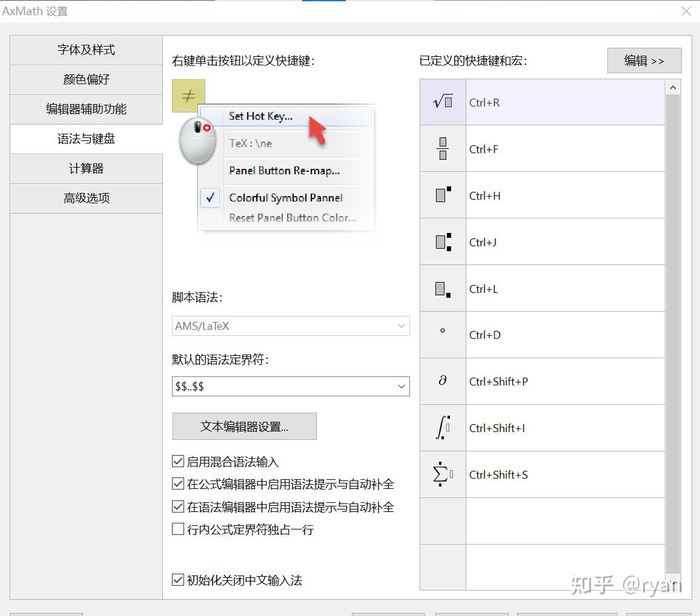This screenshot has width=700, height=616.
Task: Click the 文本编辑器设置 button
Action: click(x=244, y=427)
